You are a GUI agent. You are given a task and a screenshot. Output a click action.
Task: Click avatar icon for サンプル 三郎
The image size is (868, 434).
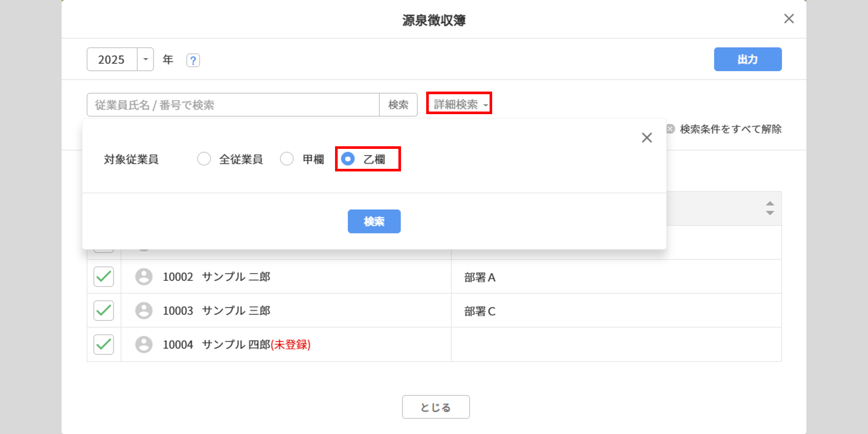pos(144,310)
